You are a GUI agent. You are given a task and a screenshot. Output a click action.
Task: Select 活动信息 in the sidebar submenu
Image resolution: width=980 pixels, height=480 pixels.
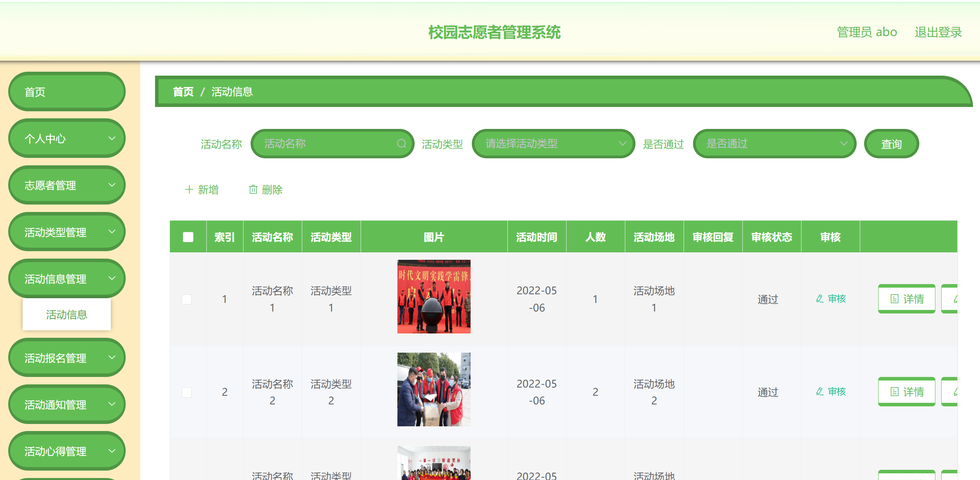click(67, 315)
